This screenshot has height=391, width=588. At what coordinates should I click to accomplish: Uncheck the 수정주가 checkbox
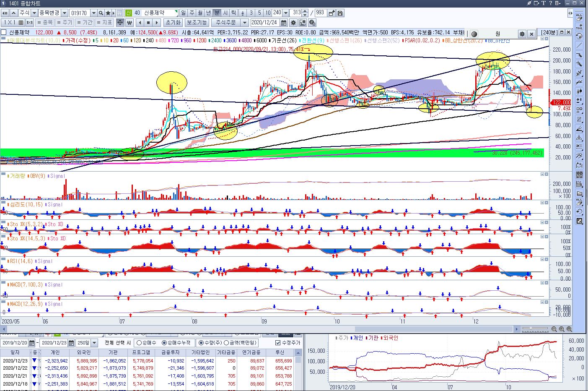click(x=278, y=343)
